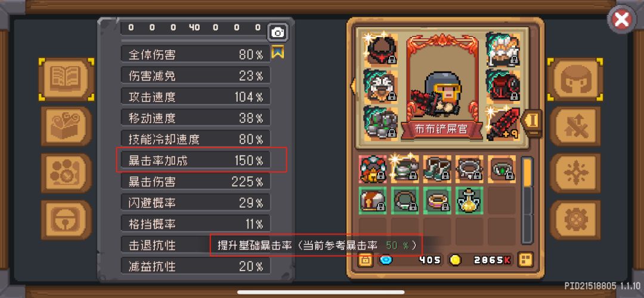The image size is (644, 298).
Task: Open the book tab on left sidebar
Action: [66, 79]
